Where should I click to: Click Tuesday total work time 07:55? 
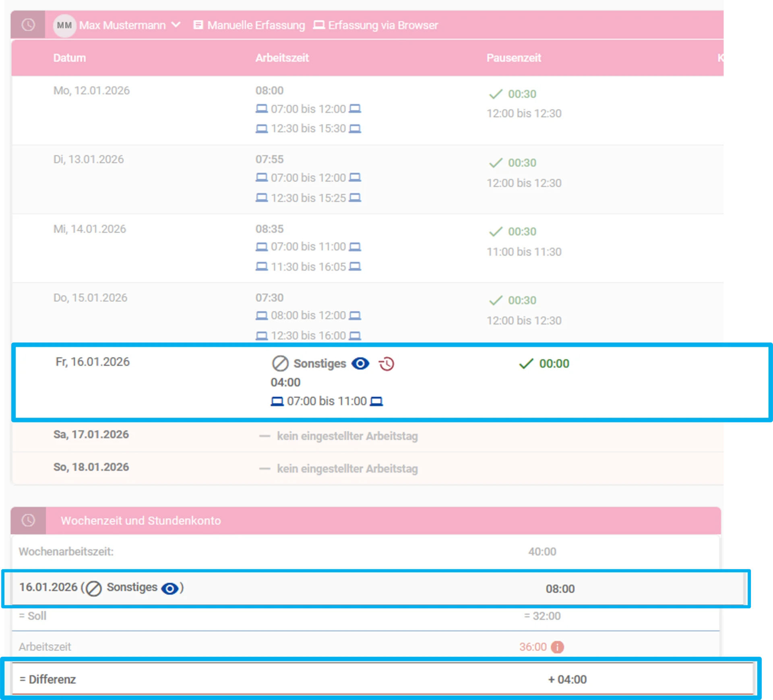pos(269,159)
